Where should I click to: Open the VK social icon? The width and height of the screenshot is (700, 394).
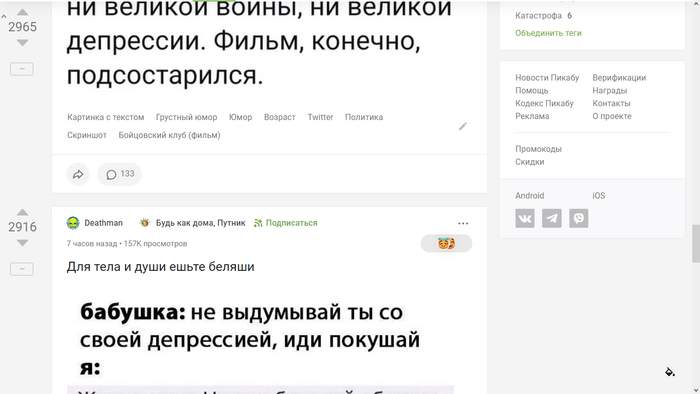click(525, 219)
